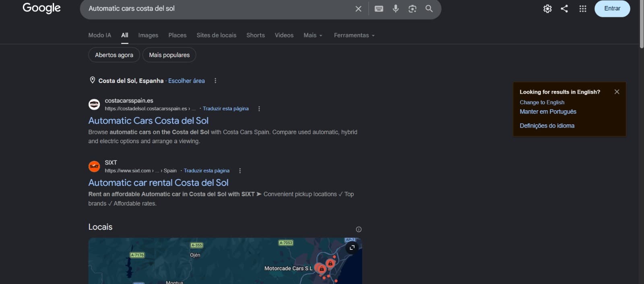Image resolution: width=644 pixels, height=284 pixels.
Task: Open Sites de locais tab
Action: coord(217,35)
